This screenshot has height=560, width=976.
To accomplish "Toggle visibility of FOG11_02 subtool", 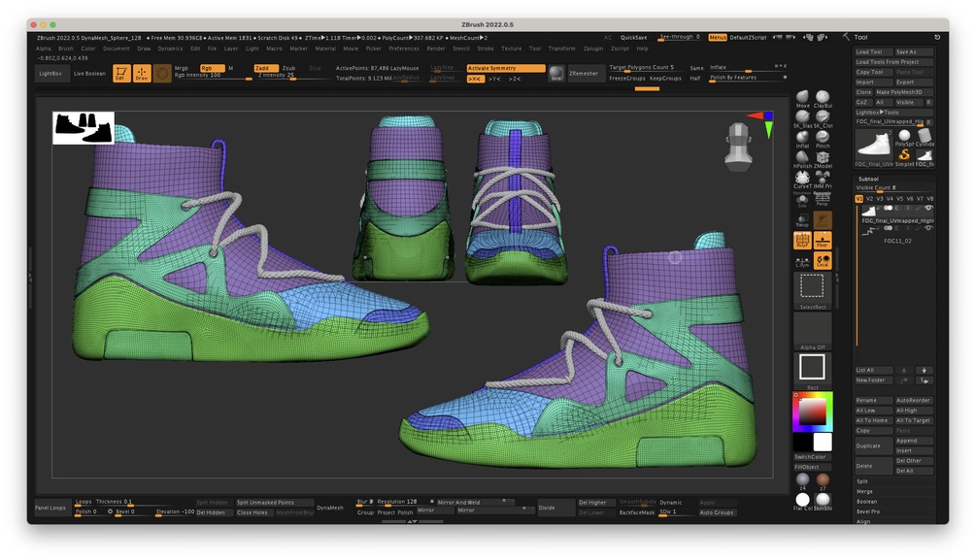I will 928,228.
